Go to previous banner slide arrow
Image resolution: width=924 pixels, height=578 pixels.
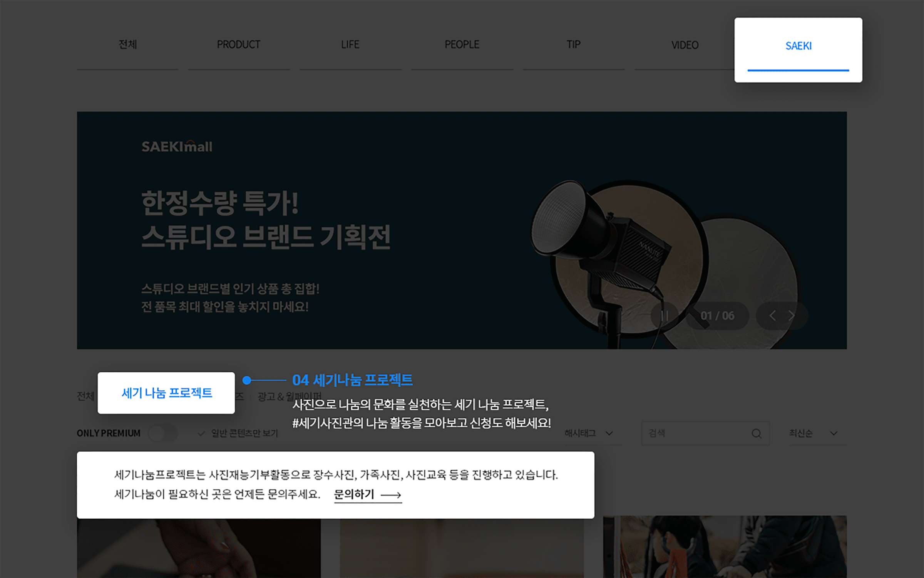[773, 316]
